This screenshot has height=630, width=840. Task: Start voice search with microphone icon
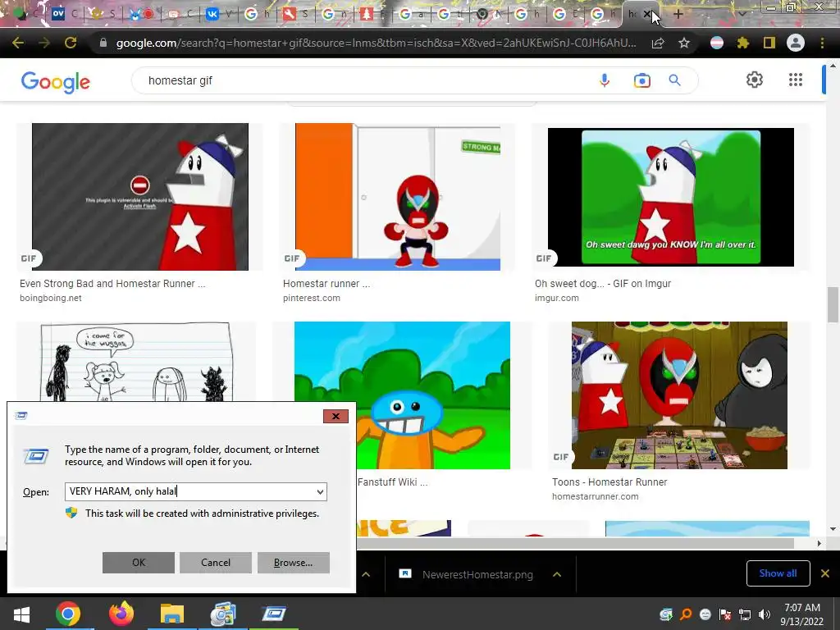pos(605,80)
